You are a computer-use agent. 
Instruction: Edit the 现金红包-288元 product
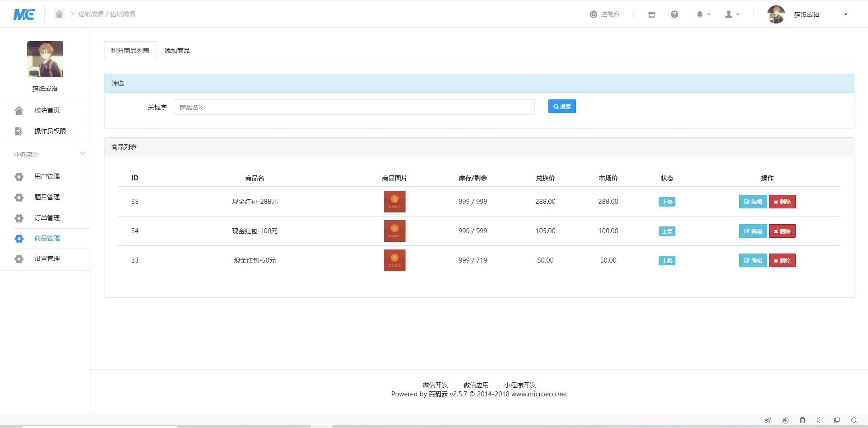753,202
